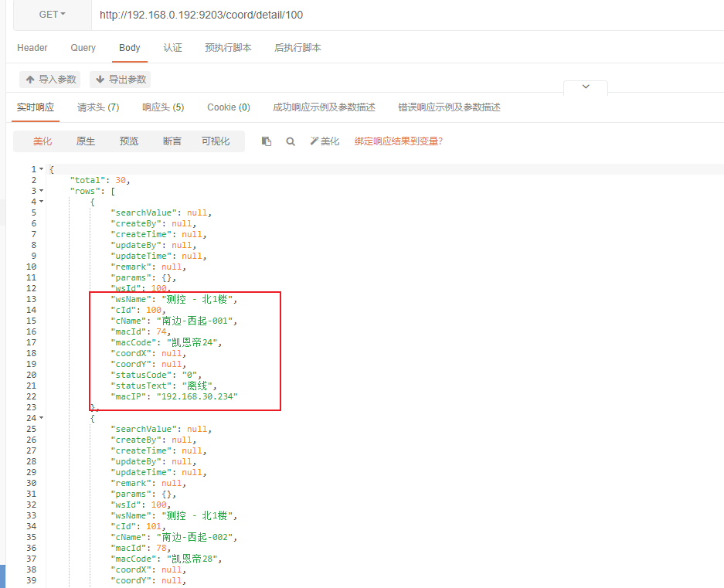
Task: Click the "rows" key text
Action: 85,191
